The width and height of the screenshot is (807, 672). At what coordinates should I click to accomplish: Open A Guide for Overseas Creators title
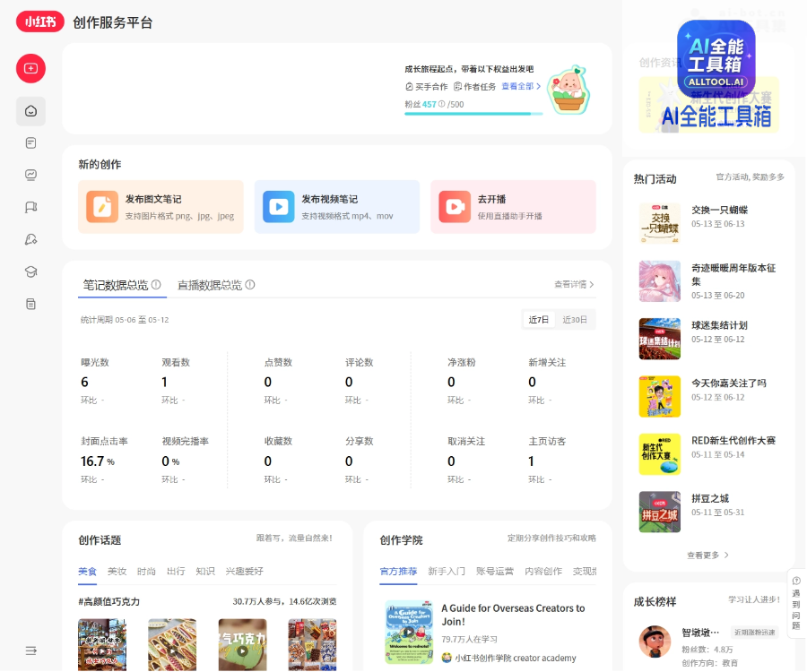coord(513,615)
